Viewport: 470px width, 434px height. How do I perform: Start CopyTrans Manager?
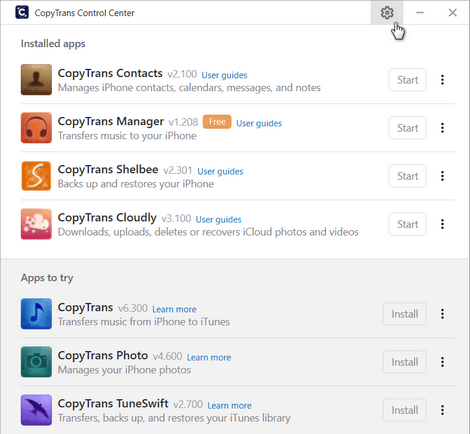click(407, 128)
